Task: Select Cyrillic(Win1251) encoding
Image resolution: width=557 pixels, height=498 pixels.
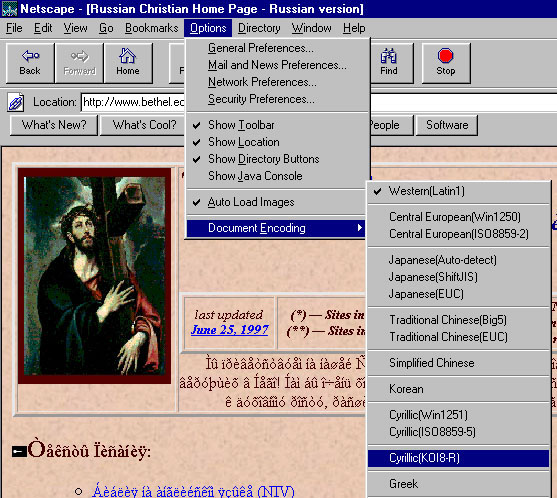Action: pyautogui.click(x=459, y=415)
